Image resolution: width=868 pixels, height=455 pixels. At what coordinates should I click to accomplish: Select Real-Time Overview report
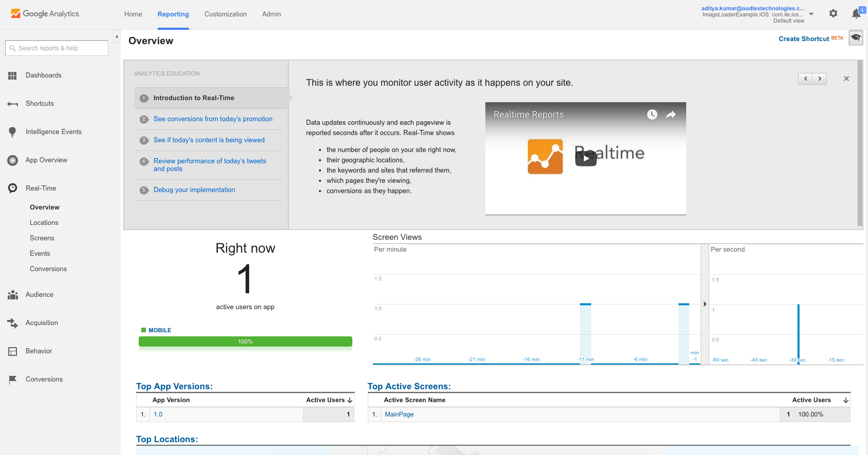point(45,207)
